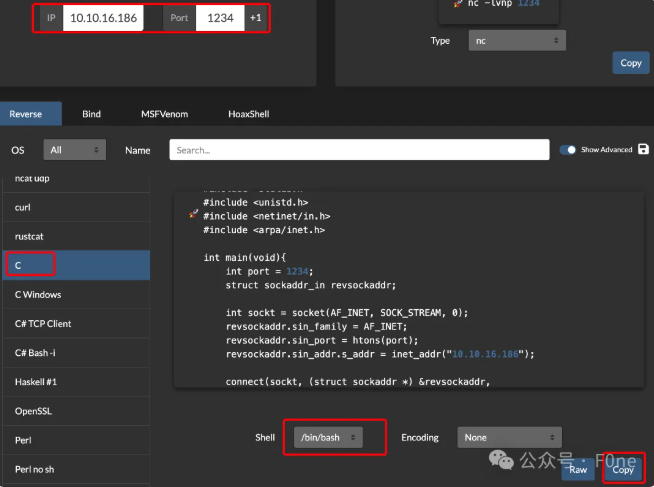The height and width of the screenshot is (487, 654).
Task: Click the int sockt = socket(...) line
Action: point(347,313)
